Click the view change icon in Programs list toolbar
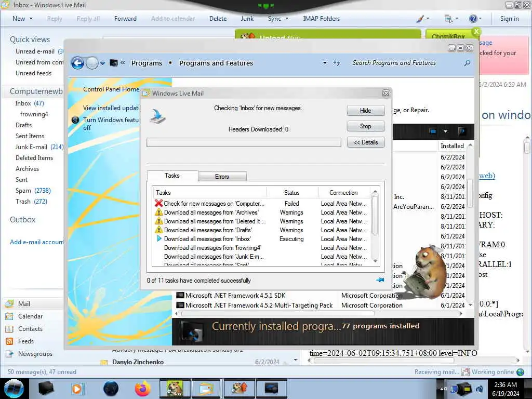 (x=433, y=131)
